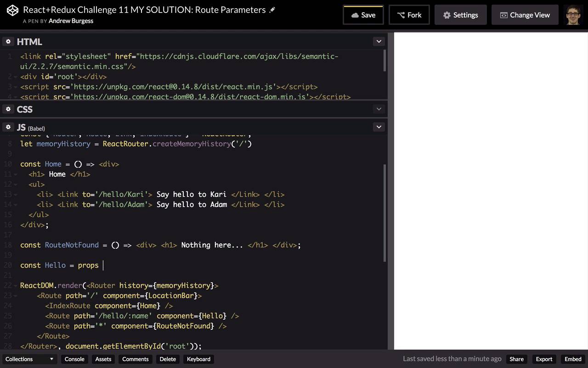Click the CodePen logo icon
588x368 pixels.
(x=13, y=11)
